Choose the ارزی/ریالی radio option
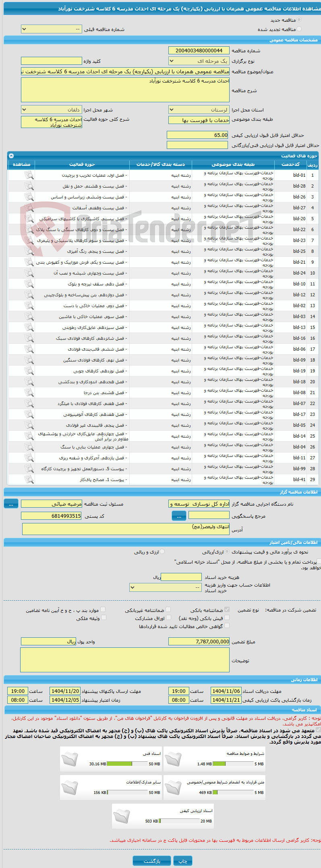Screen dimensions: 321x868 [228, 552]
